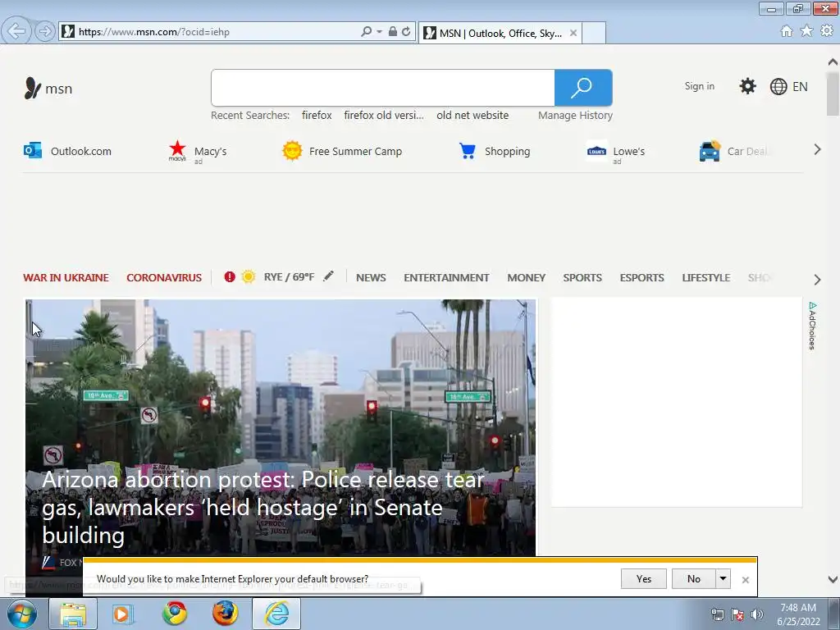
Task: Open the Macy's ad shortcut
Action: coord(198,152)
